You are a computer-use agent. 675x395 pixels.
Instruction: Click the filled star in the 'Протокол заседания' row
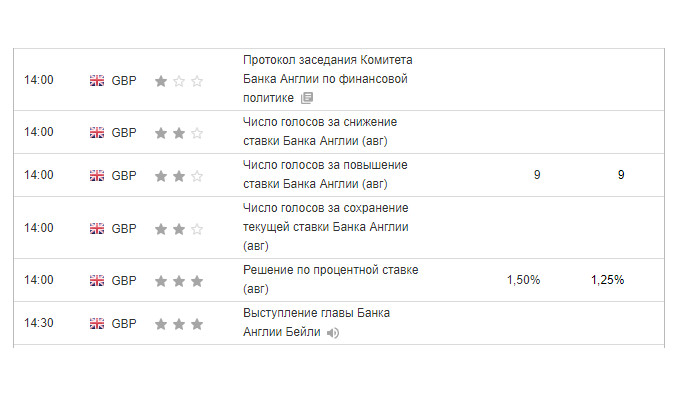[161, 81]
